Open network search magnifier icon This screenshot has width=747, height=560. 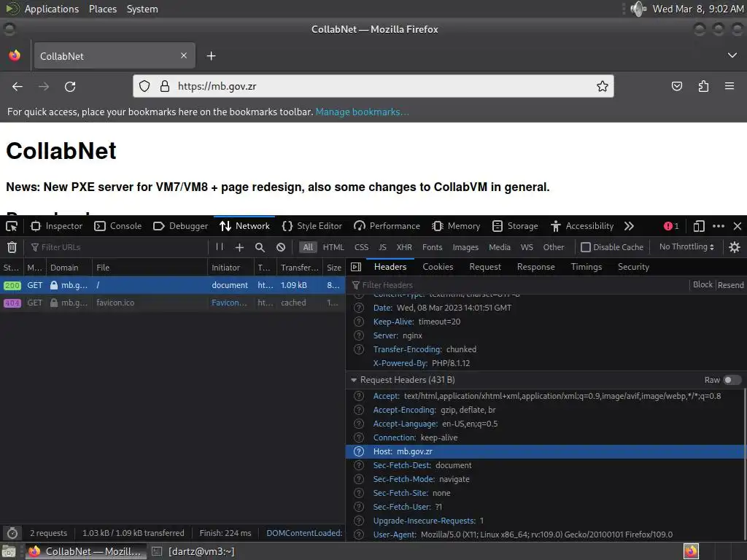click(x=260, y=247)
